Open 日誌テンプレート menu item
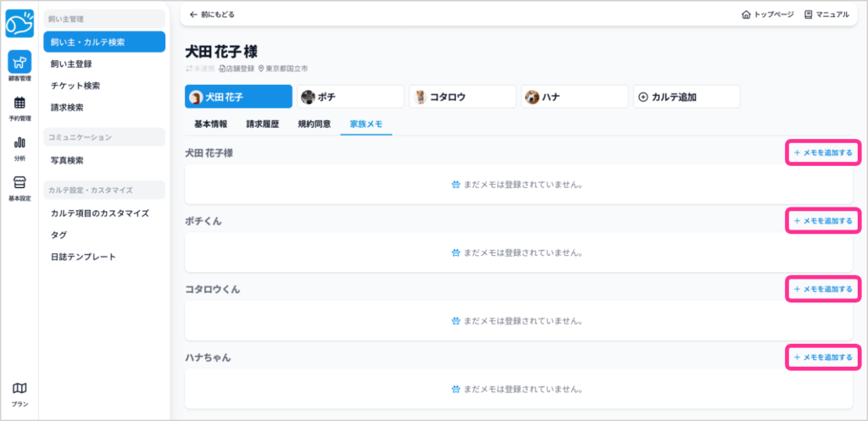This screenshot has width=868, height=421. point(83,257)
